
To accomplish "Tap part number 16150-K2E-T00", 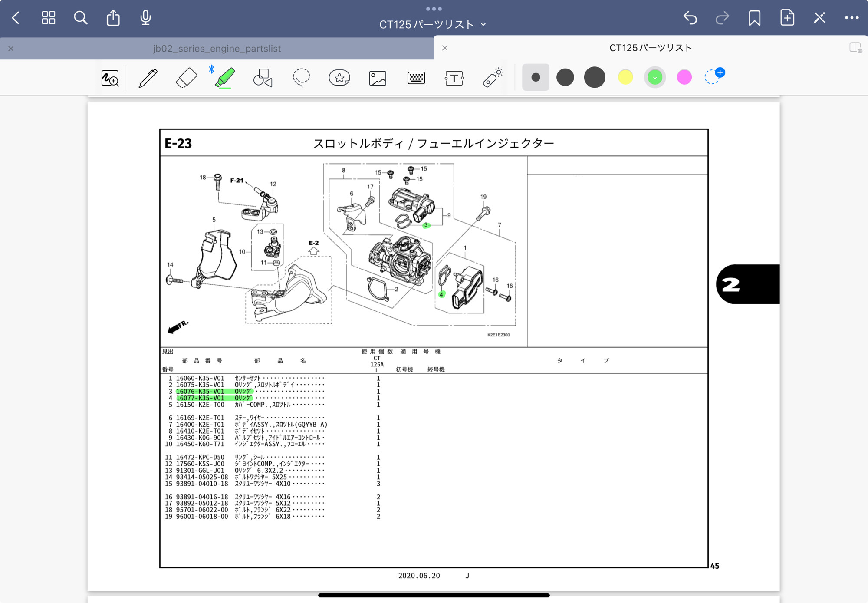I will (x=200, y=405).
